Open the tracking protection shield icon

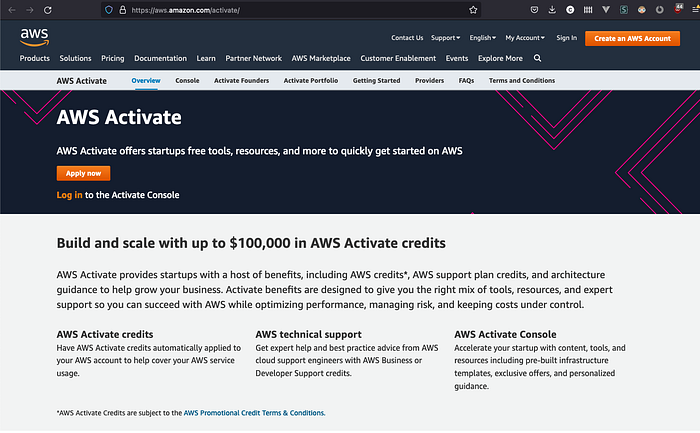[x=109, y=10]
